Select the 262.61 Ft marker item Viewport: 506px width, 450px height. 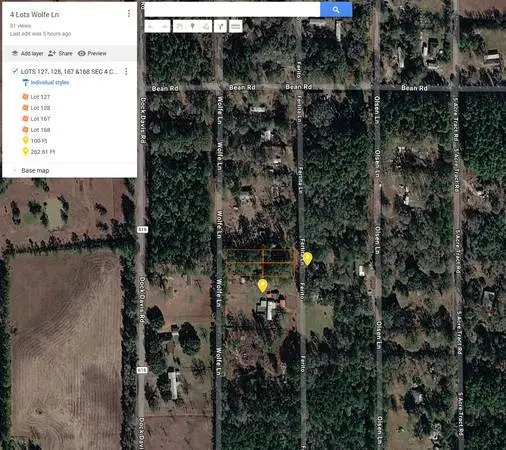click(x=43, y=152)
